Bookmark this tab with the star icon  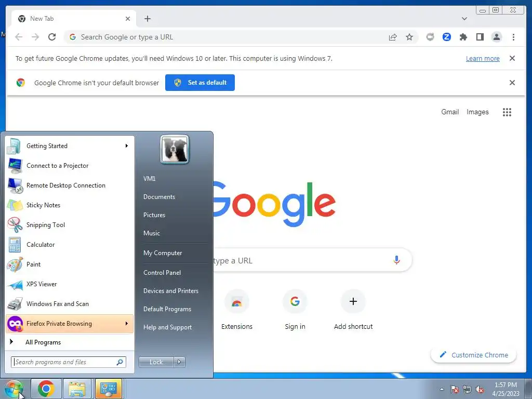click(409, 37)
